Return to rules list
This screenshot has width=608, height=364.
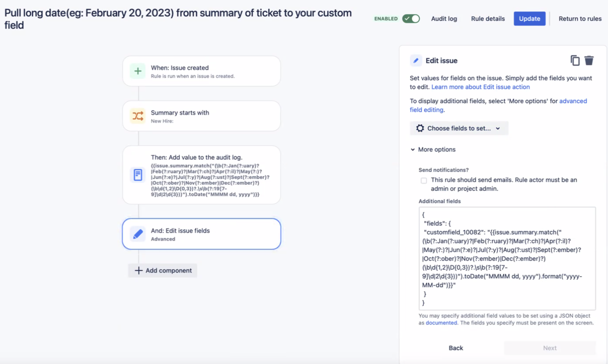click(x=580, y=19)
